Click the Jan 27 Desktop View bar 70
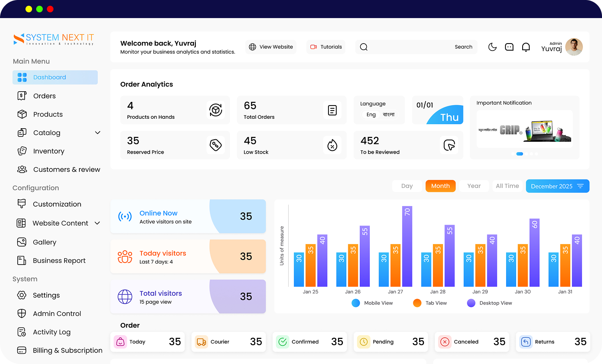Screen dimensions: 602x364 coord(407,247)
